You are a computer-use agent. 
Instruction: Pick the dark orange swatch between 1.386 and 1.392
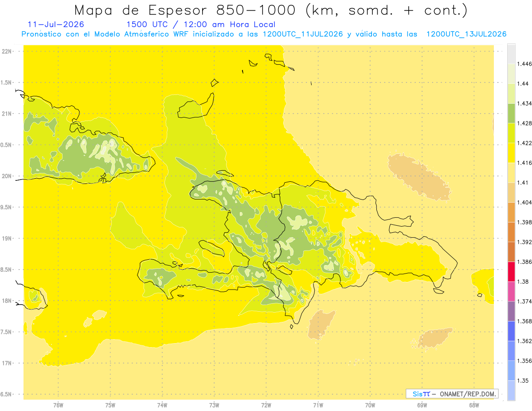511,252
